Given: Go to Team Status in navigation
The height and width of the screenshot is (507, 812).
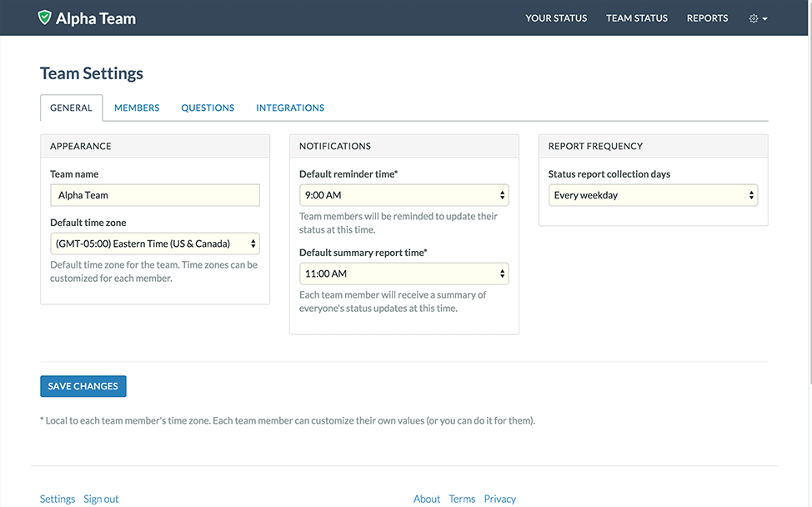Looking at the screenshot, I should coord(637,18).
